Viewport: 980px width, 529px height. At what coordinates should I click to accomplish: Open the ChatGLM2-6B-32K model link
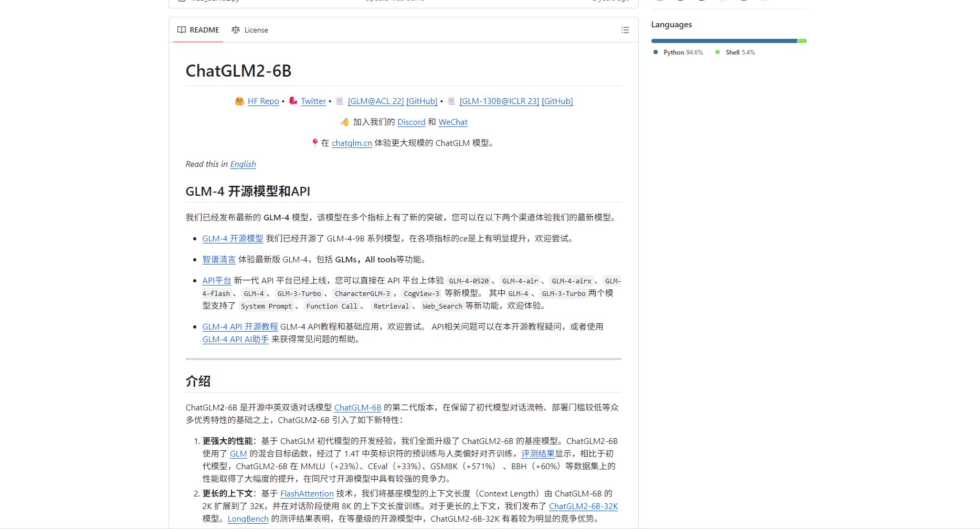583,506
